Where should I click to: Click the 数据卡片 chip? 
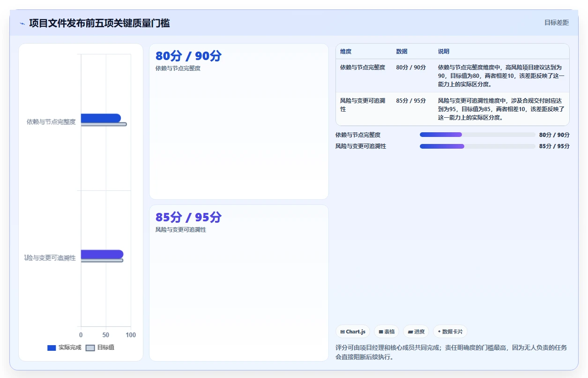pos(450,332)
